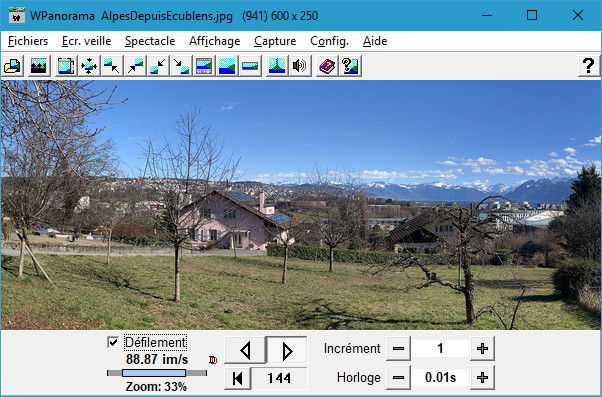Viewport: 602px width, 397px height.
Task: Open the Capture menu
Action: point(275,41)
